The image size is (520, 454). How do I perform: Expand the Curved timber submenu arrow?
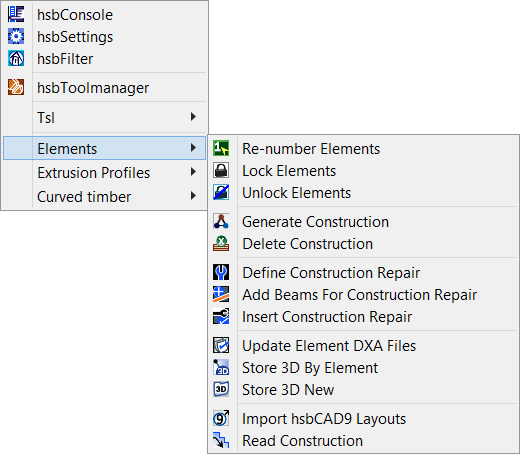pos(193,196)
